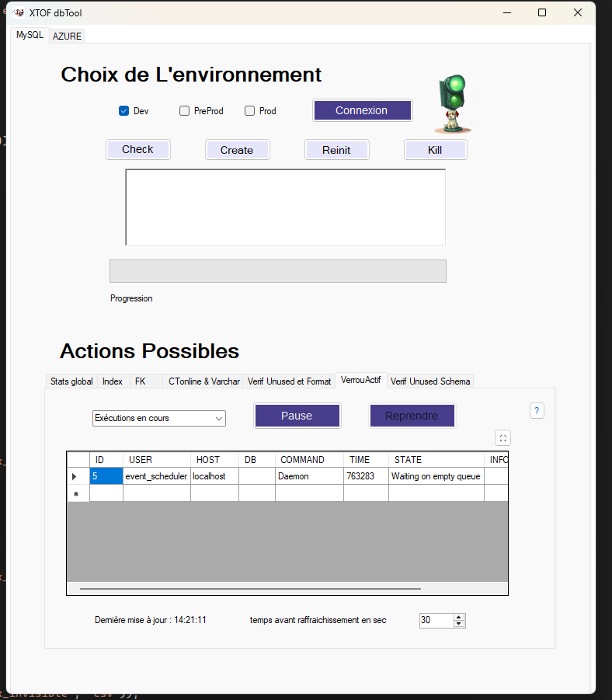
Task: Click inside the large output text box
Action: tap(285, 207)
